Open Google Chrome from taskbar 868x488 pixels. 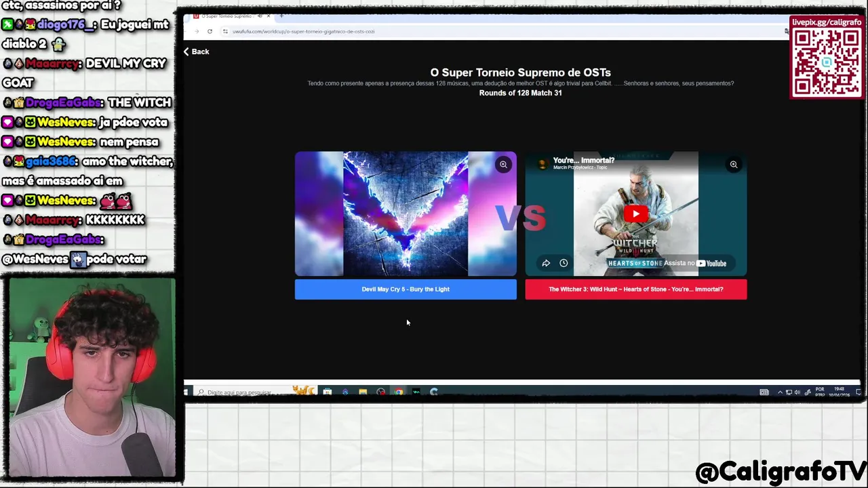(x=399, y=392)
